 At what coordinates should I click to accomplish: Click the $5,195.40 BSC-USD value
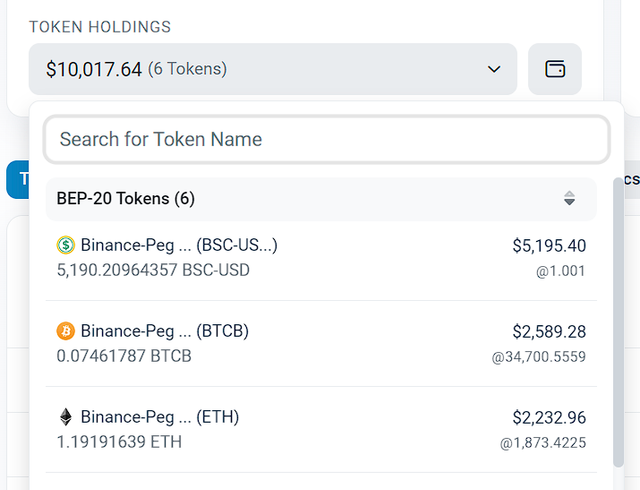[549, 246]
